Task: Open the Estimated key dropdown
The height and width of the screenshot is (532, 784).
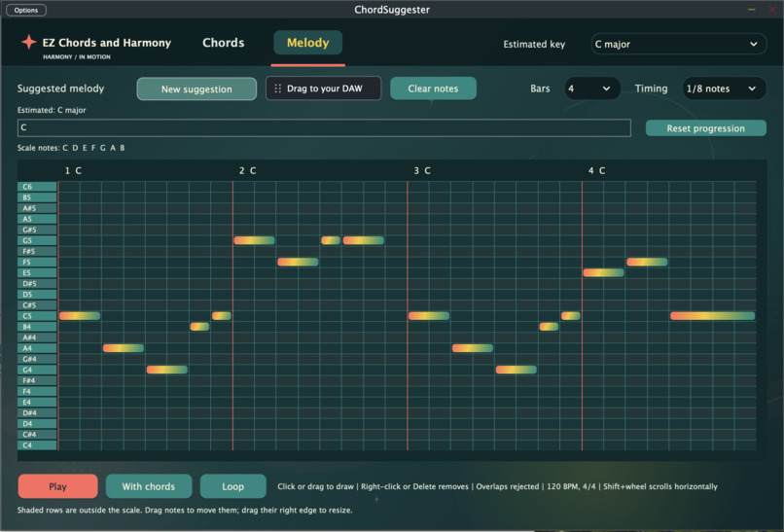Action: [678, 44]
